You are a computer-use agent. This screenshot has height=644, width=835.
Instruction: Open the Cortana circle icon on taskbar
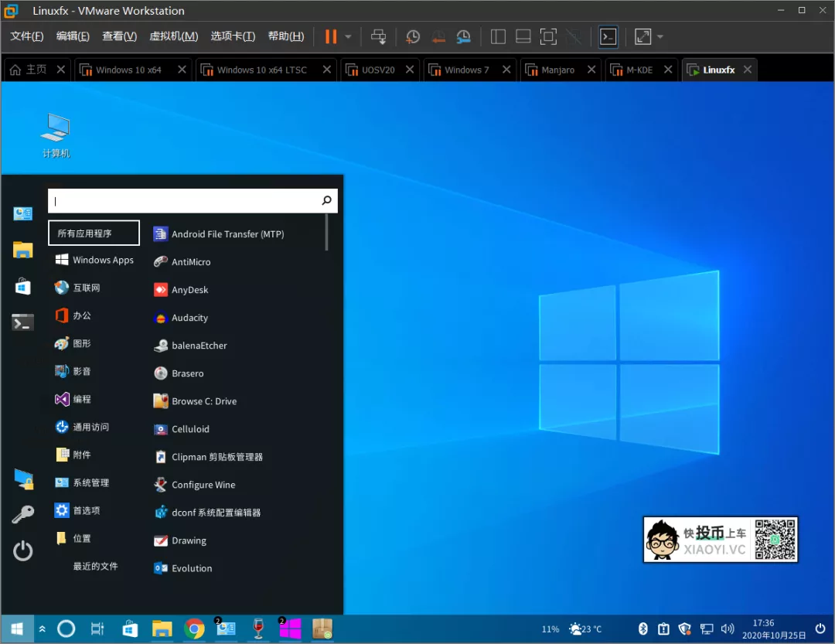pos(66,629)
